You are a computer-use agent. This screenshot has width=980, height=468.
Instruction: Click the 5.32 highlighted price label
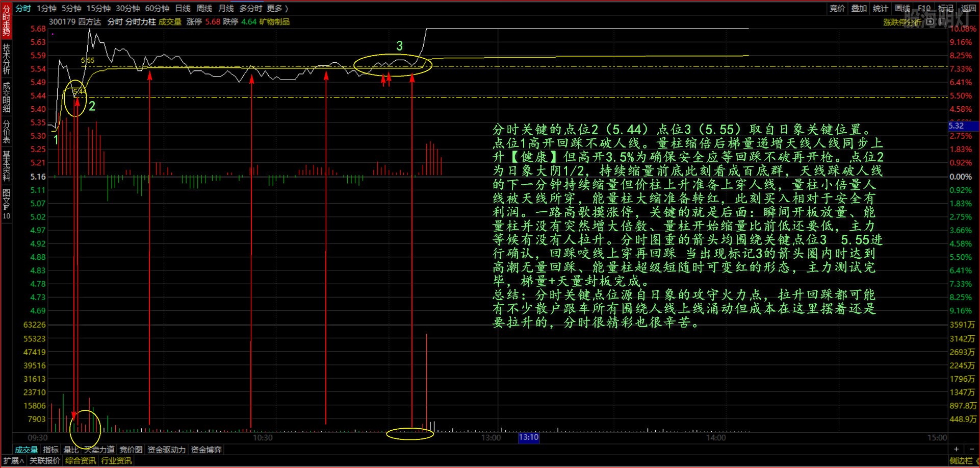click(963, 126)
